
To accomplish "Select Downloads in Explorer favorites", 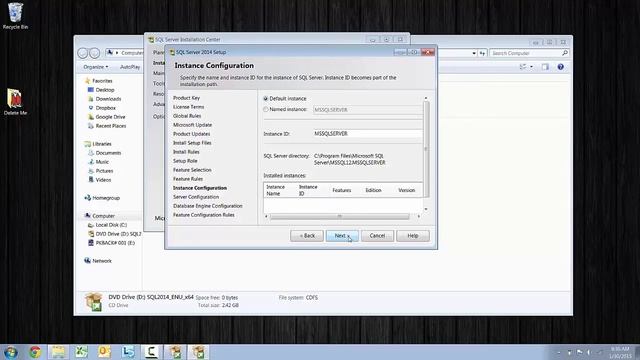I will click(x=108, y=99).
